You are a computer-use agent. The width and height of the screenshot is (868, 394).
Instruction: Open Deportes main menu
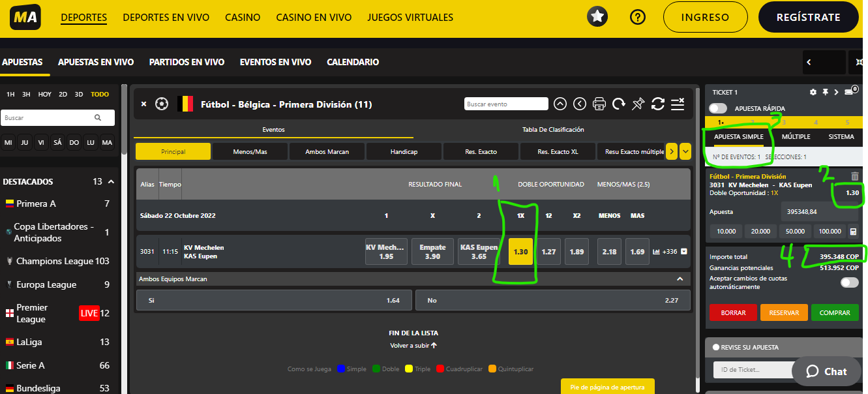pyautogui.click(x=84, y=18)
